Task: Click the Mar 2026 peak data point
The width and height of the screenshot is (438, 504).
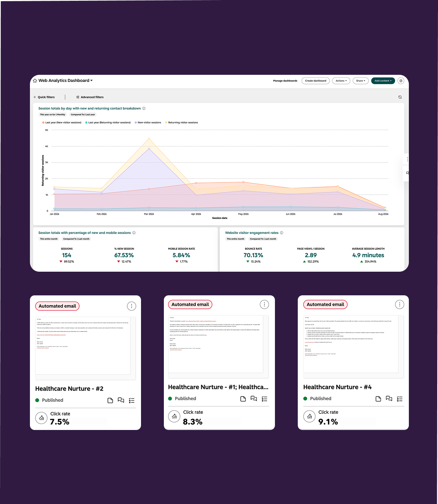Action: click(149, 139)
